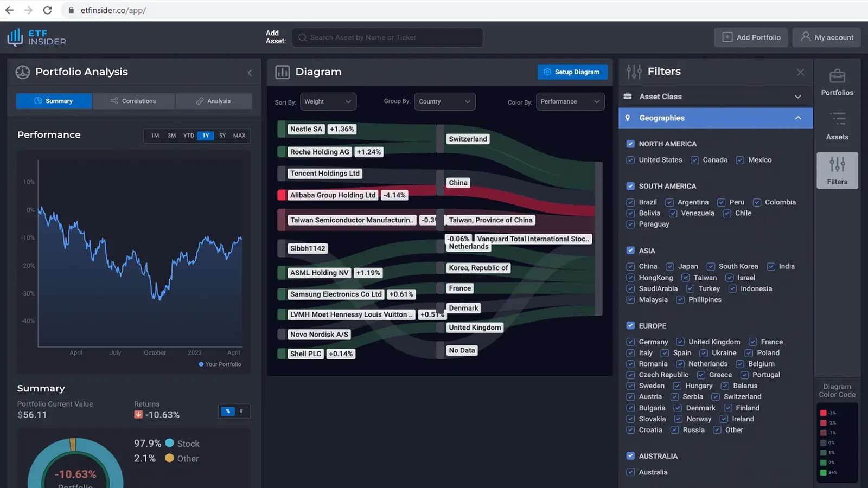
Task: Collapse the Geographies filter section
Action: [x=716, y=118]
